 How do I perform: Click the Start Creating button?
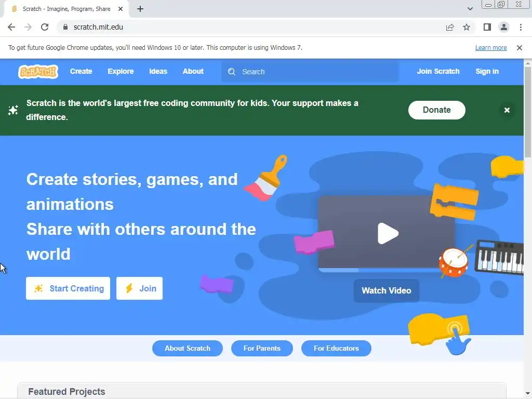tap(68, 288)
